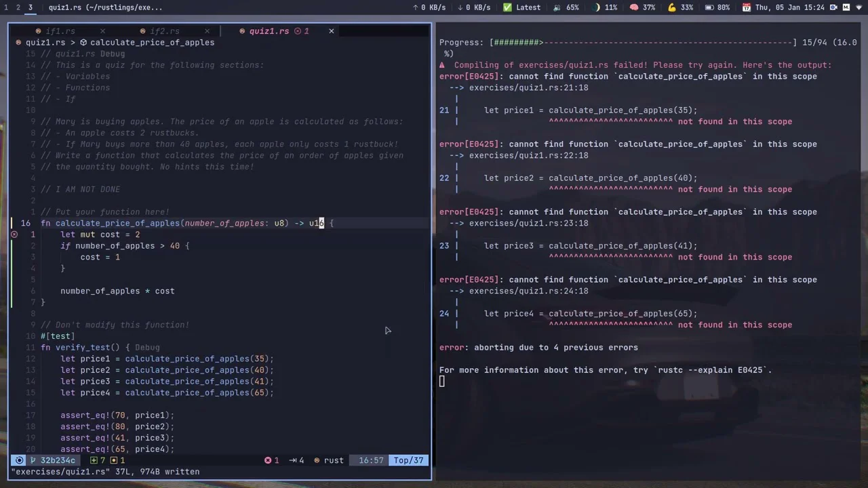868x488 pixels.
Task: Click quiz1.rs in the breadcrumb bar
Action: pos(45,43)
